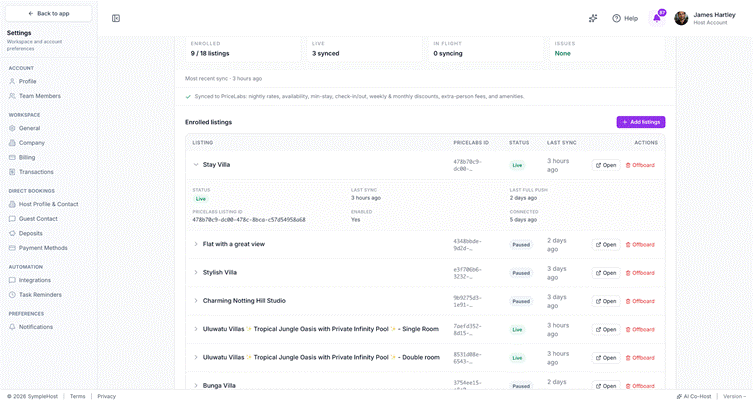This screenshot has width=753, height=403.
Task: Open Guest Contact settings
Action: pos(38,219)
